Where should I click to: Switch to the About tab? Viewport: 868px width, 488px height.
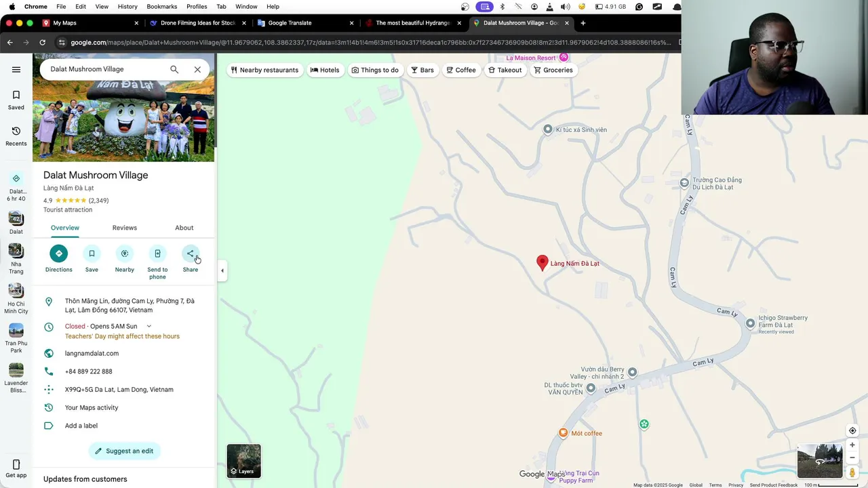[184, 228]
